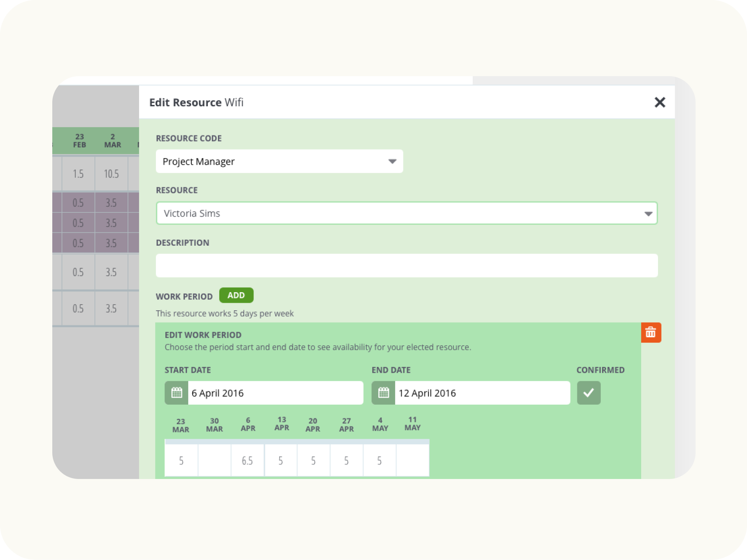
Task: Open the Resource Code dropdown
Action: (279, 161)
